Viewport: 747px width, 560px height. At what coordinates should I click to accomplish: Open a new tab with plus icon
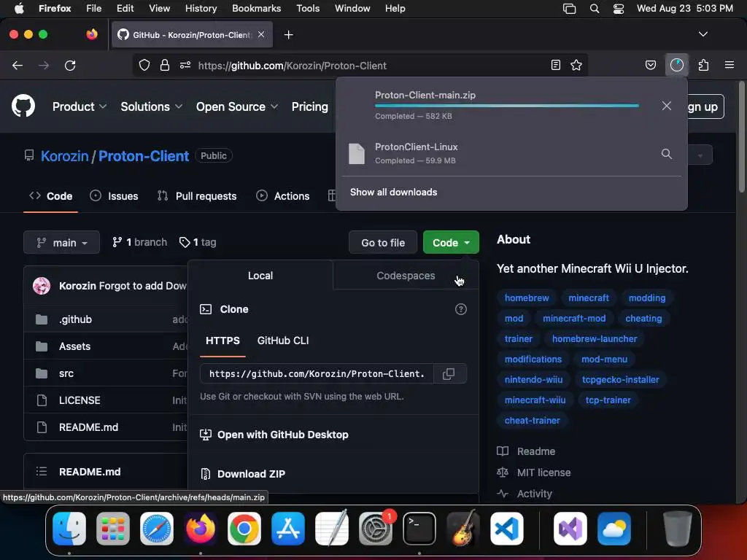tap(288, 35)
